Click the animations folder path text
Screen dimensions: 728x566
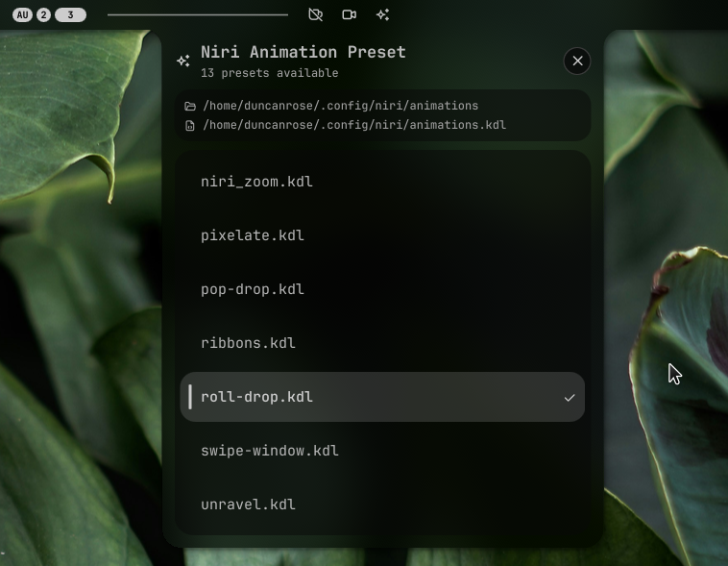pos(340,106)
